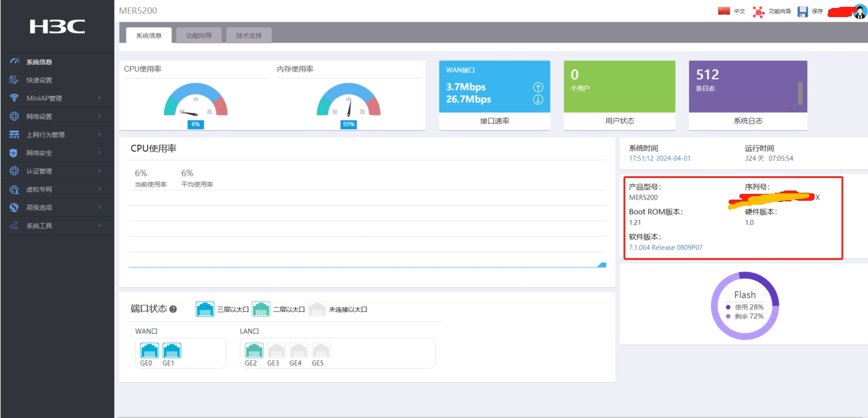
Task: Switch to the 功能向导 tab
Action: (199, 35)
